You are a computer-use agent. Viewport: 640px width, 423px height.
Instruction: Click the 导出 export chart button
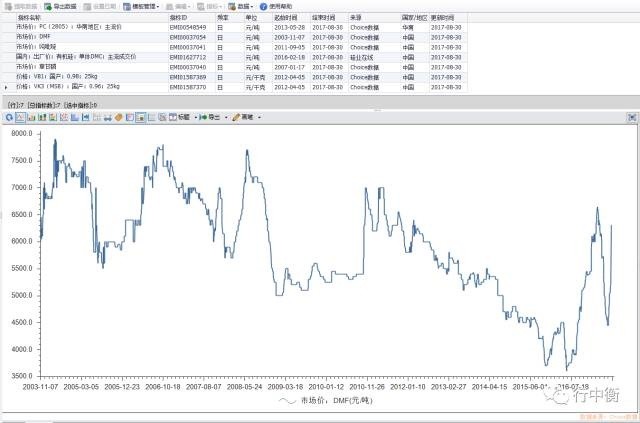coord(210,117)
